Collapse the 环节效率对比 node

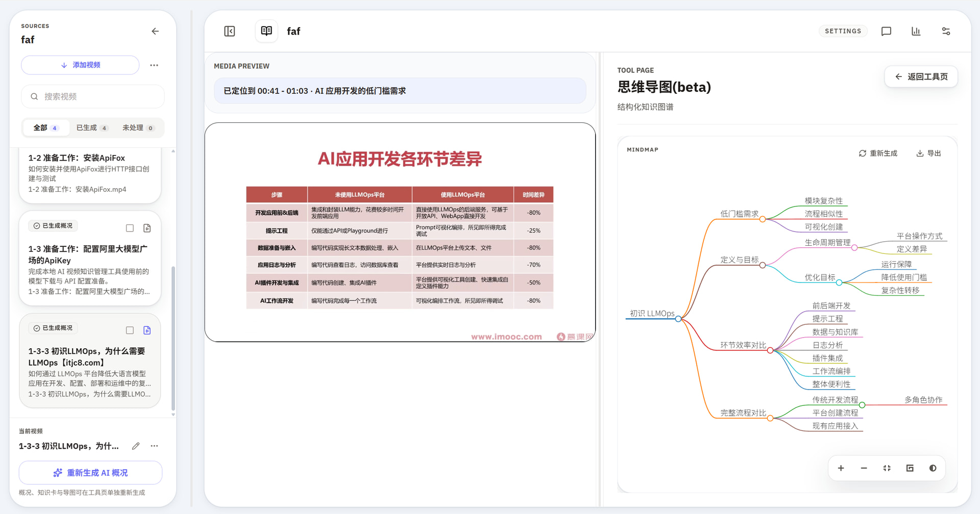point(770,350)
